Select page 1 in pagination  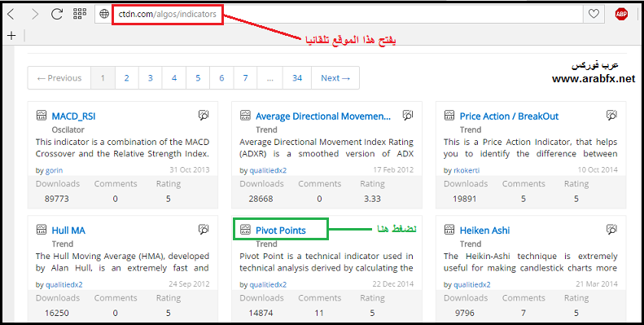point(103,77)
